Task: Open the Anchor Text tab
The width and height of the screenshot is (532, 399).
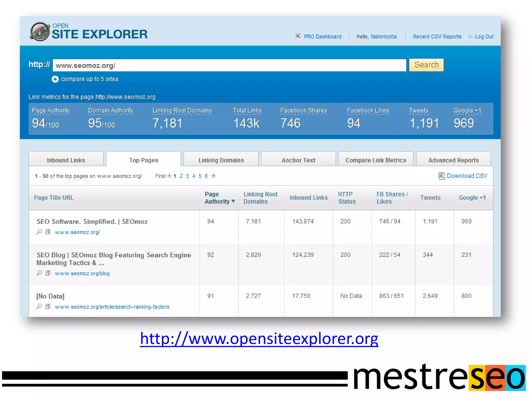Action: (298, 159)
